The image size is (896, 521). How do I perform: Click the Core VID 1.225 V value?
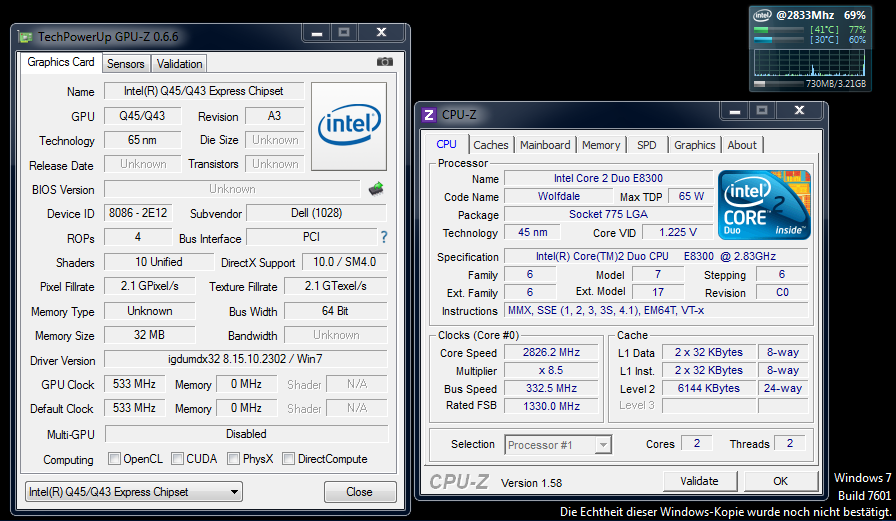click(x=678, y=233)
